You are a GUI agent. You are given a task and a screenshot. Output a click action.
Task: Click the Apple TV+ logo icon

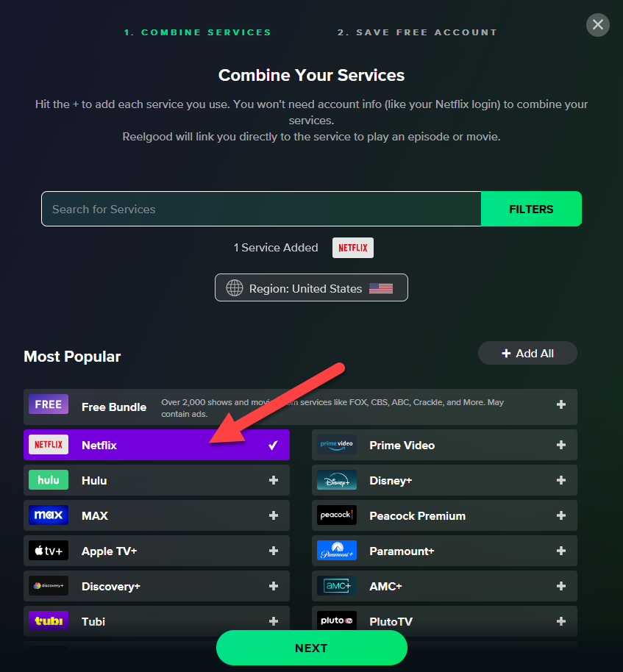pos(49,551)
